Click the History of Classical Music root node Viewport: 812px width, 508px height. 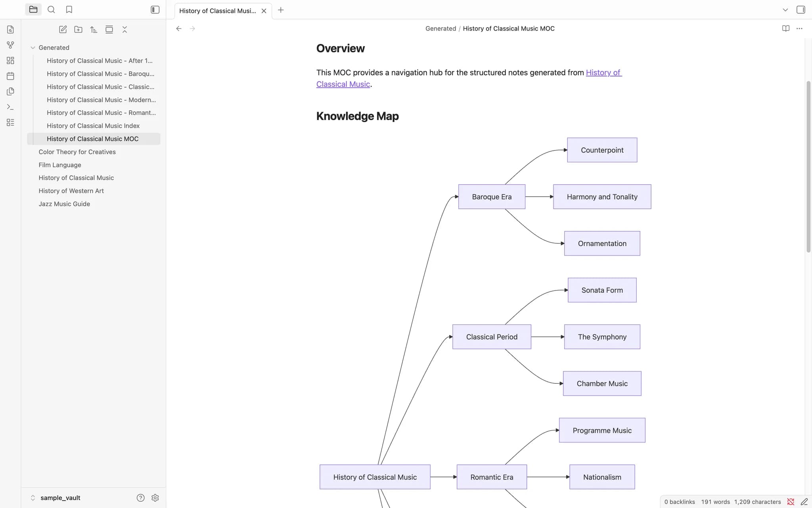tap(375, 477)
